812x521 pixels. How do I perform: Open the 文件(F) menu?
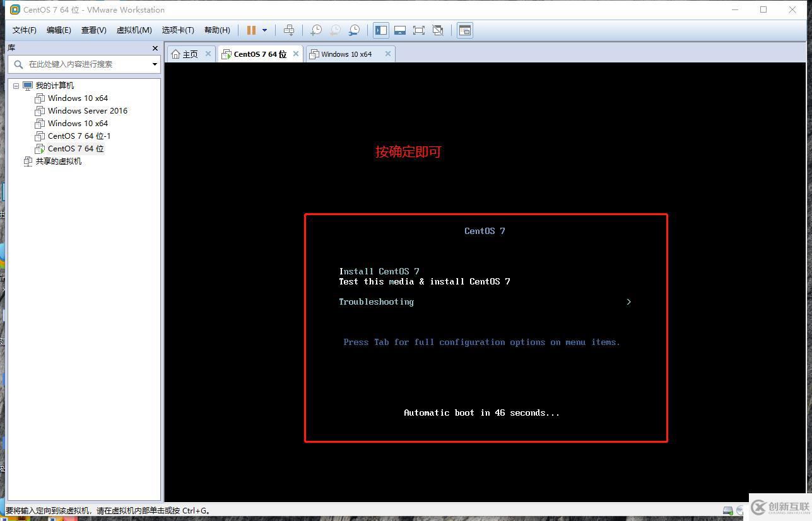(25, 30)
